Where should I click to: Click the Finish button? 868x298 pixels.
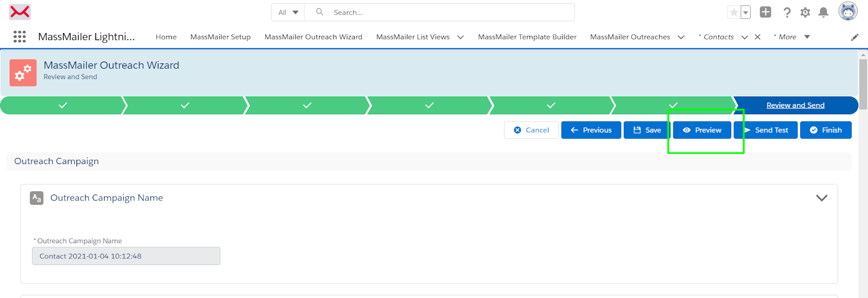[x=826, y=130]
